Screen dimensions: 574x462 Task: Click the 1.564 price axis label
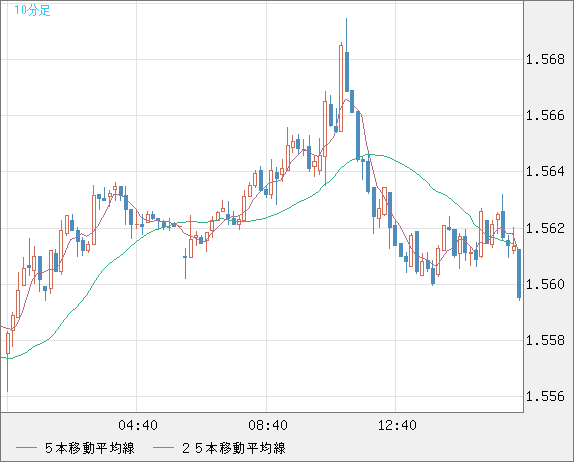click(x=545, y=171)
